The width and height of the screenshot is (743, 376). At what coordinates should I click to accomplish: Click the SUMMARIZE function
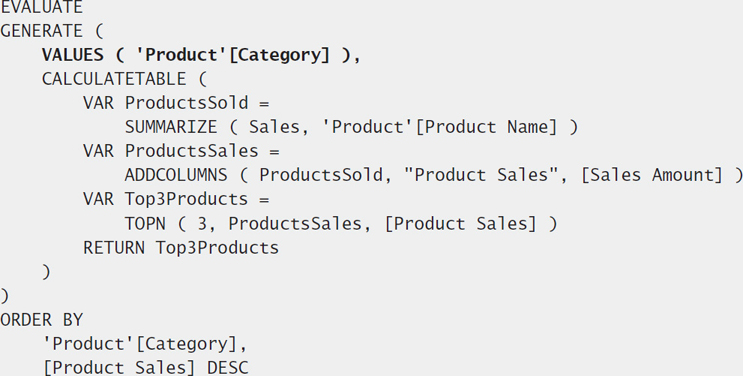(171, 127)
